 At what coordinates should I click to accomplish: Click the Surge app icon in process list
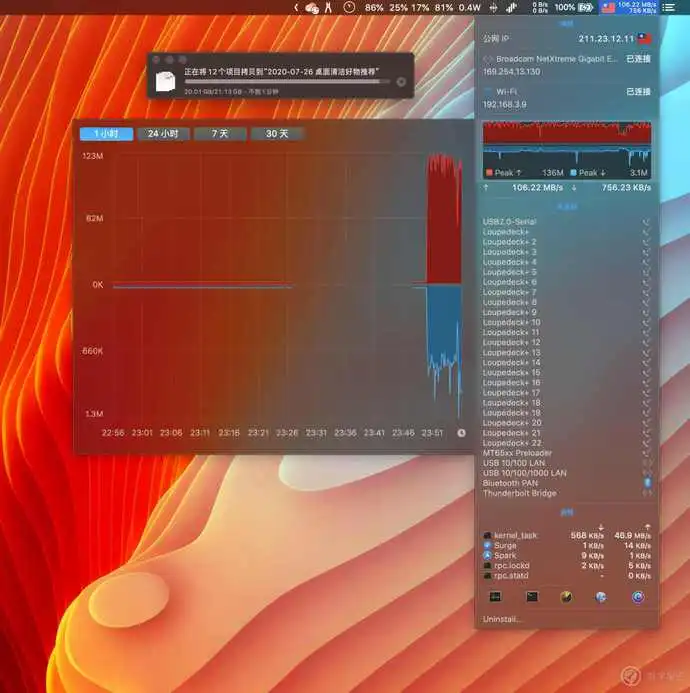(487, 545)
